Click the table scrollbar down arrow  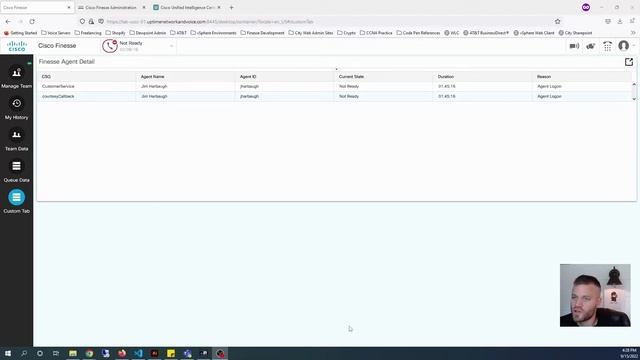634,99
